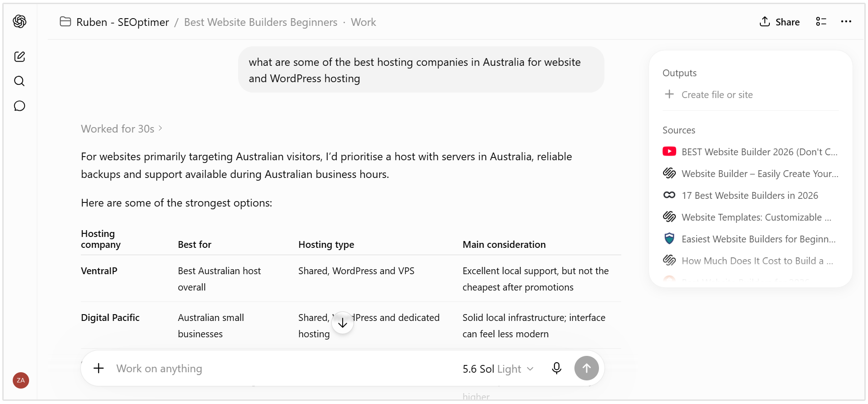Focus the 'Work on anything' input field
The image size is (868, 404).
282,369
